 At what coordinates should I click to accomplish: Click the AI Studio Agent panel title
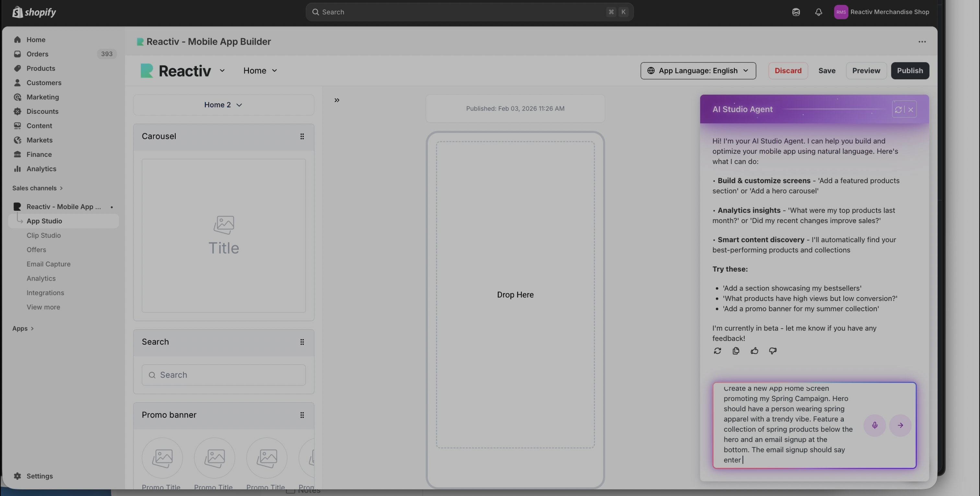click(742, 109)
